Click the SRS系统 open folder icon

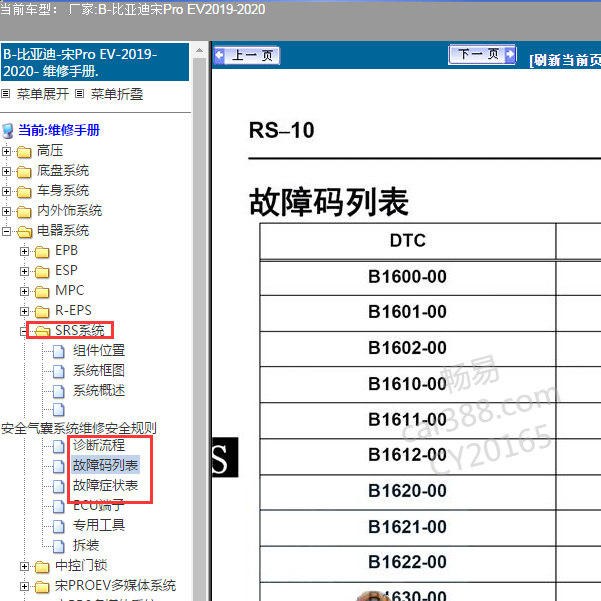(x=43, y=331)
